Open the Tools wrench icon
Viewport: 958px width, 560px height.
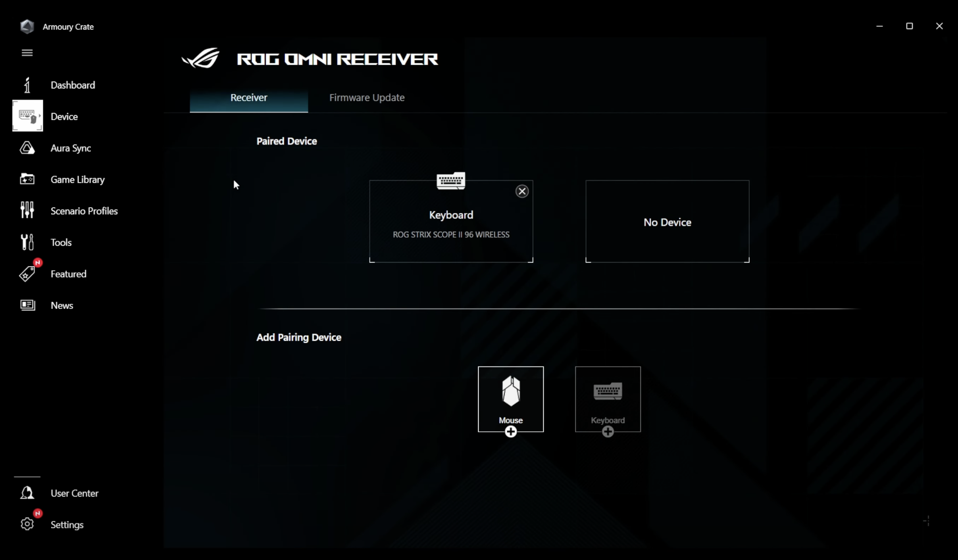[27, 242]
